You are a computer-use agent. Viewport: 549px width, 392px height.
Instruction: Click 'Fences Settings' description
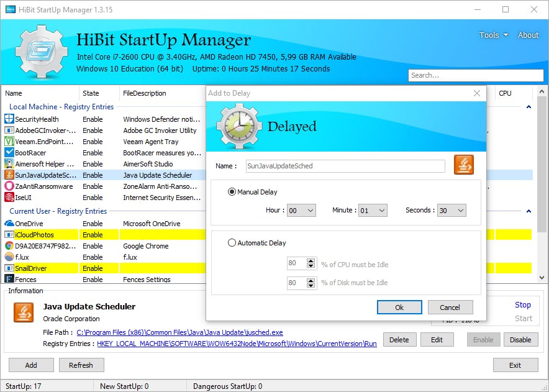(x=147, y=279)
